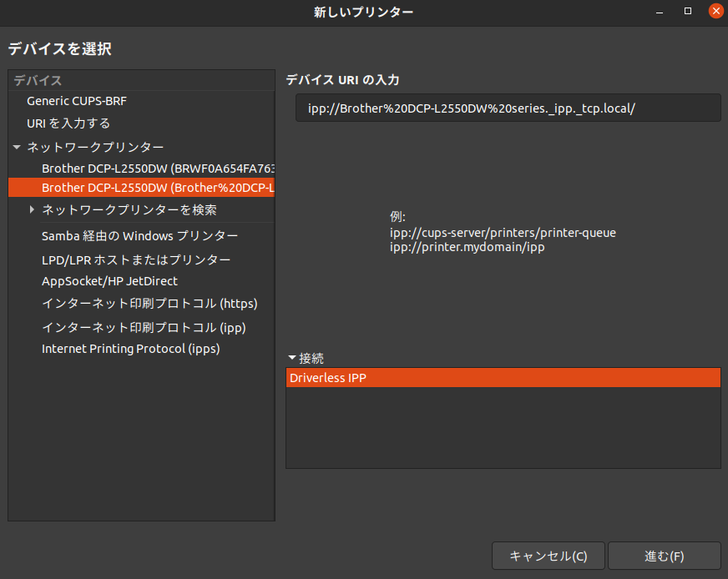This screenshot has height=579, width=728.
Task: Select Samba 経由の Windows プリンター
Action: 139,236
